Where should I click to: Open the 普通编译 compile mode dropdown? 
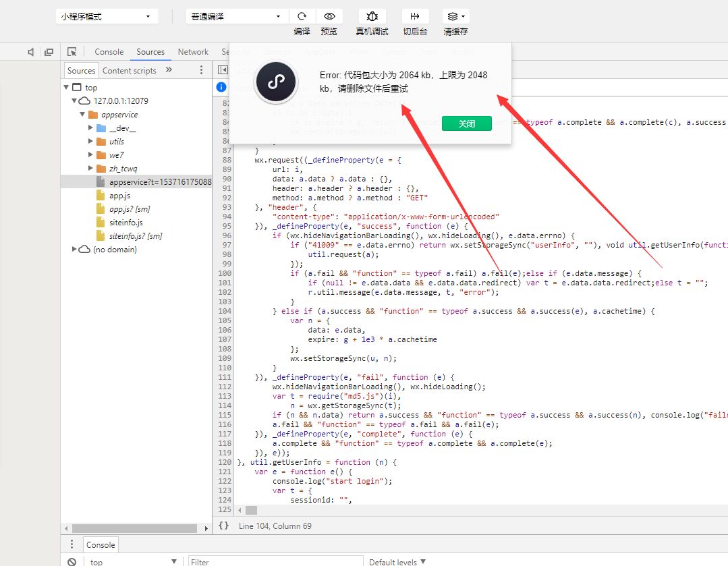pyautogui.click(x=237, y=16)
